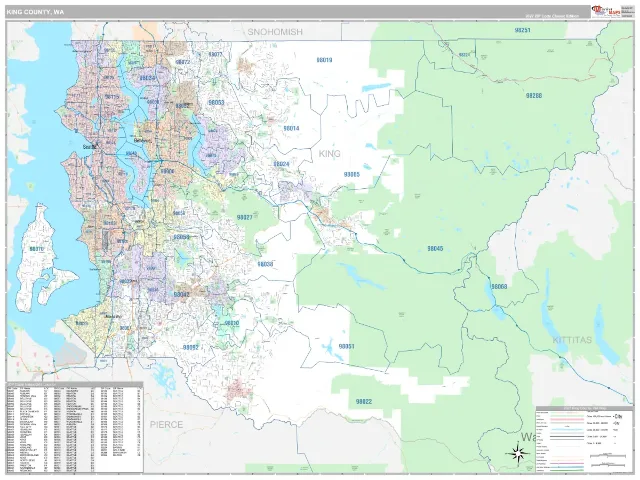Select ZIP code label 98058

point(181,237)
